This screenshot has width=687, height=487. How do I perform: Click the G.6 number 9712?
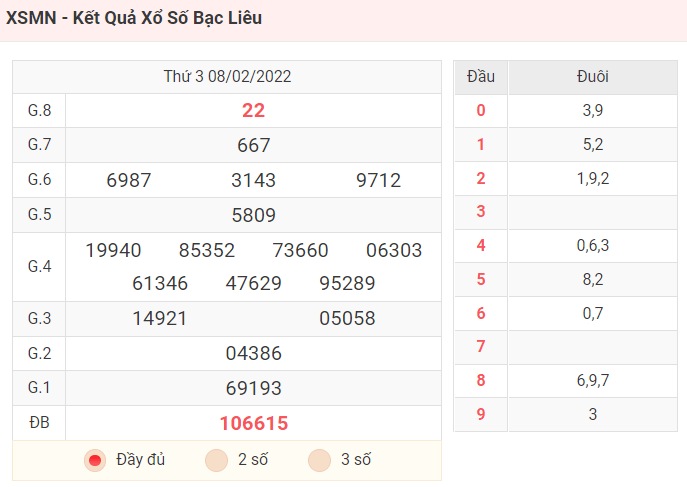pos(379,180)
